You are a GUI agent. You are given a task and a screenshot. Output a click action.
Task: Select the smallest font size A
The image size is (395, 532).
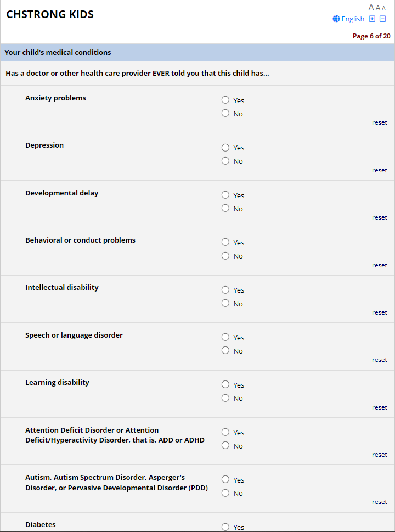(383, 8)
